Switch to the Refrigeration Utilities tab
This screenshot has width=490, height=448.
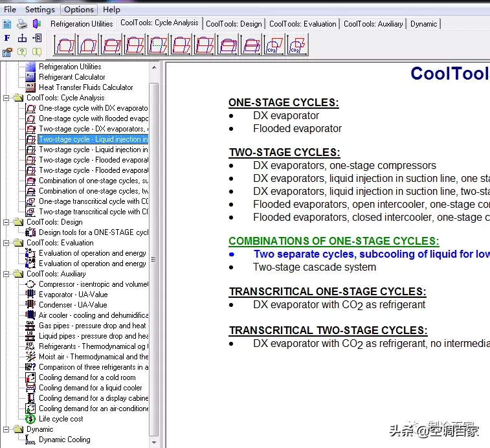(82, 24)
